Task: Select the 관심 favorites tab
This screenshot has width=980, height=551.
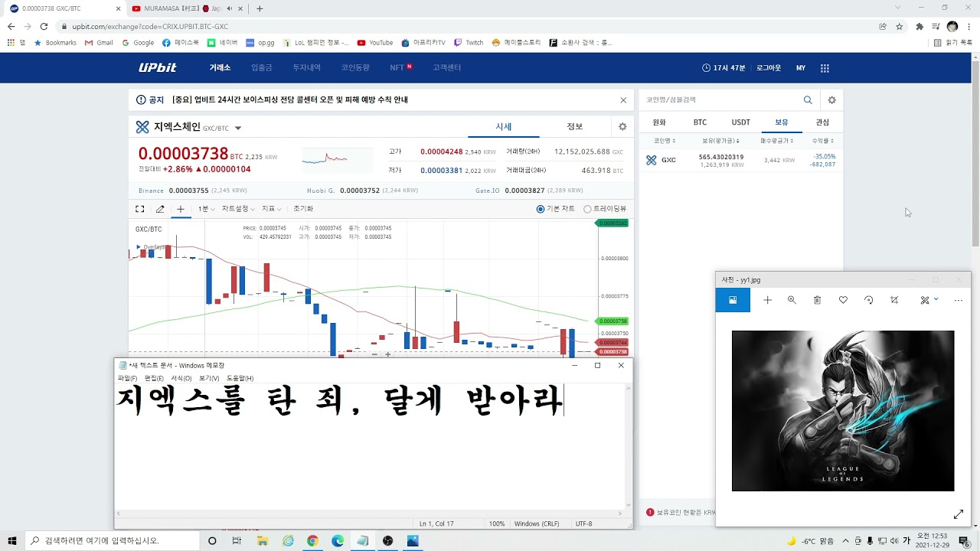Action: [x=822, y=122]
